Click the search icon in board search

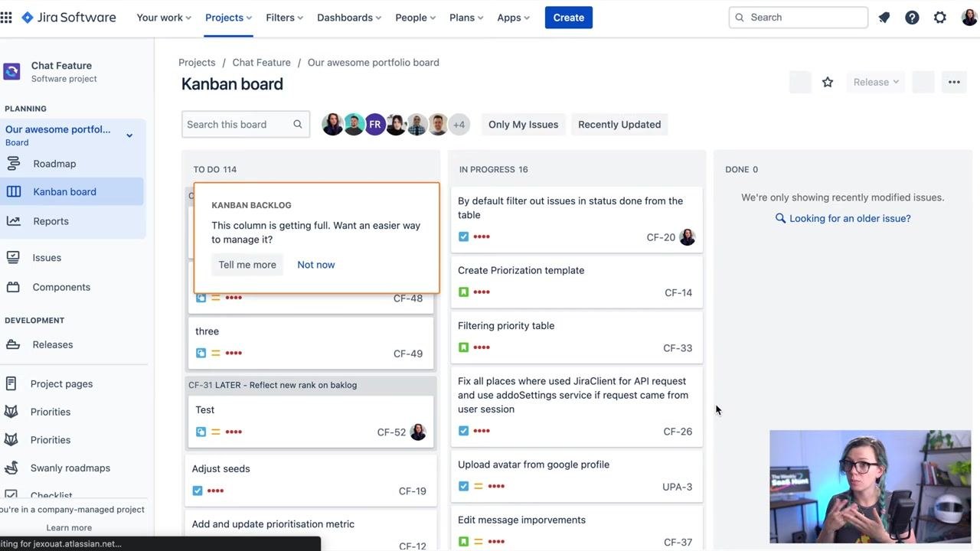(297, 124)
